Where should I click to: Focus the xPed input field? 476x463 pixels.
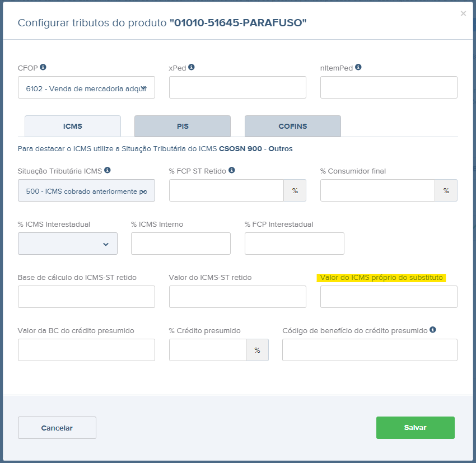click(x=237, y=87)
